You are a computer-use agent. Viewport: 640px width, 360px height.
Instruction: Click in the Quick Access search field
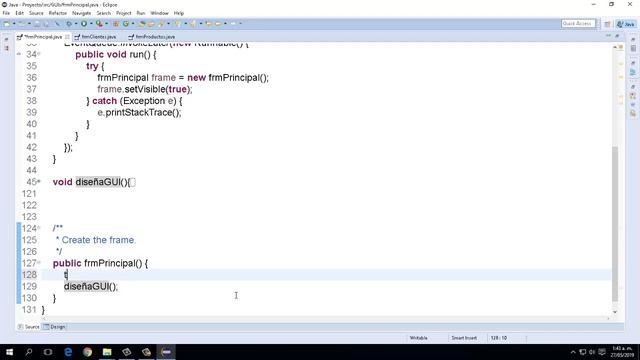click(578, 24)
